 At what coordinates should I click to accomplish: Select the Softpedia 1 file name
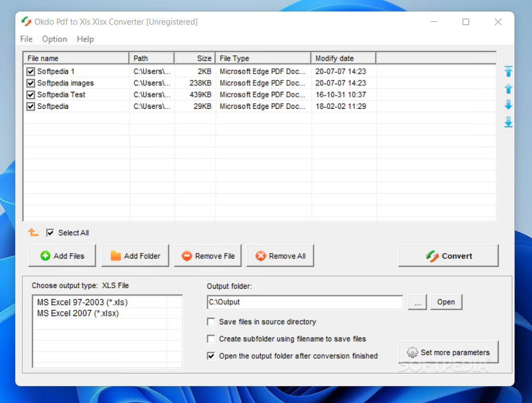pos(56,72)
